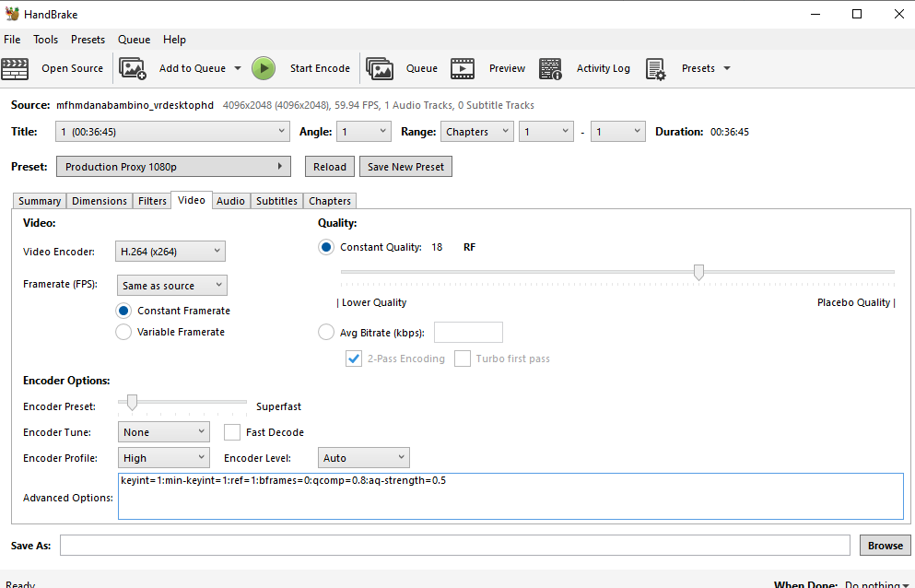
Task: Click the Constant Quality slider thumb
Action: [x=698, y=272]
